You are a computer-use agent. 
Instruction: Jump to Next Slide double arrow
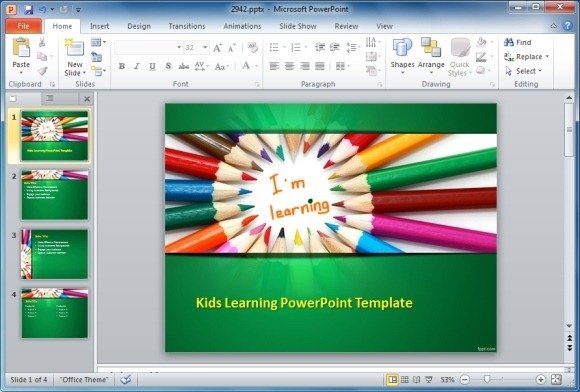(x=569, y=348)
